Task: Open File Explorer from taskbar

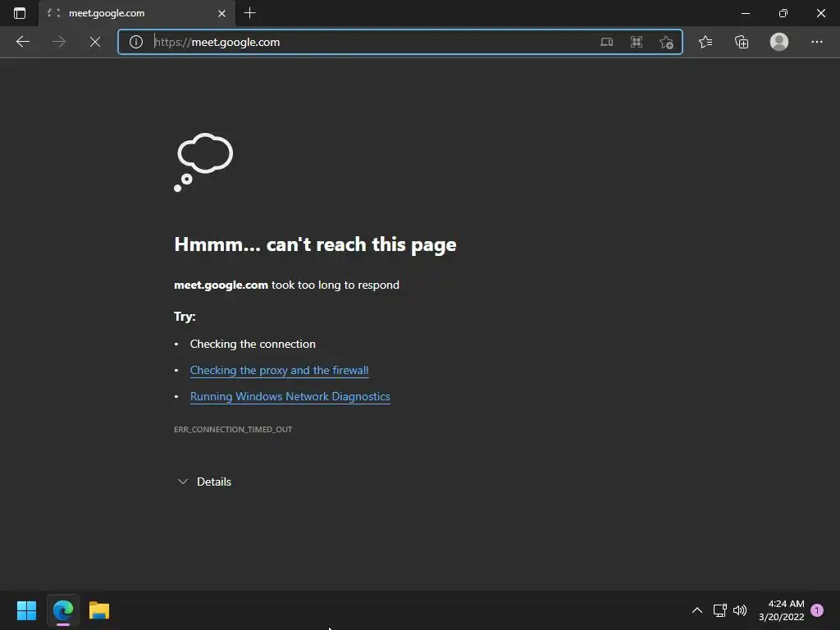Action: (x=99, y=610)
